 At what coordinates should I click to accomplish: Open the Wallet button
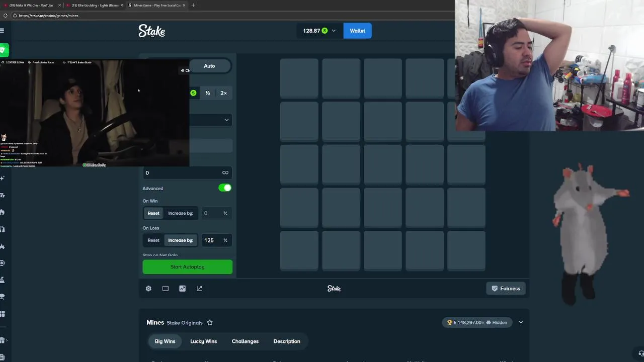click(358, 31)
